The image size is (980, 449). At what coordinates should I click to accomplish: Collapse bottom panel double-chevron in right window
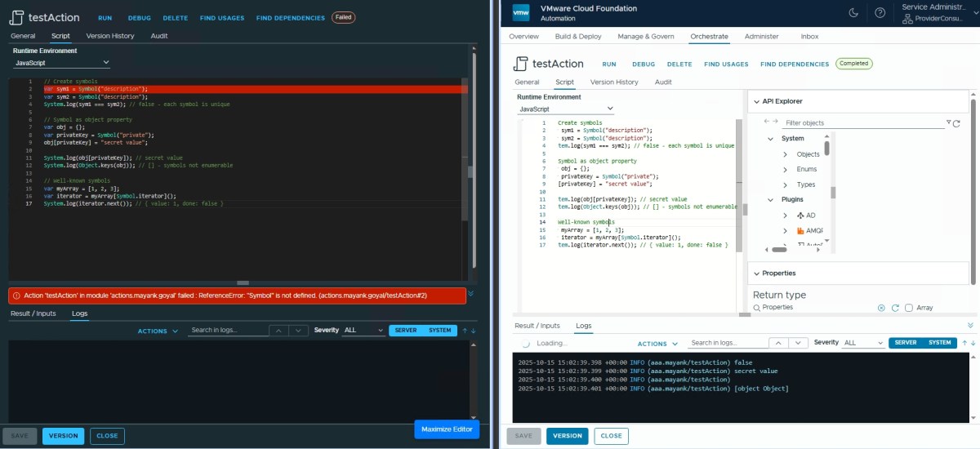coord(970,325)
